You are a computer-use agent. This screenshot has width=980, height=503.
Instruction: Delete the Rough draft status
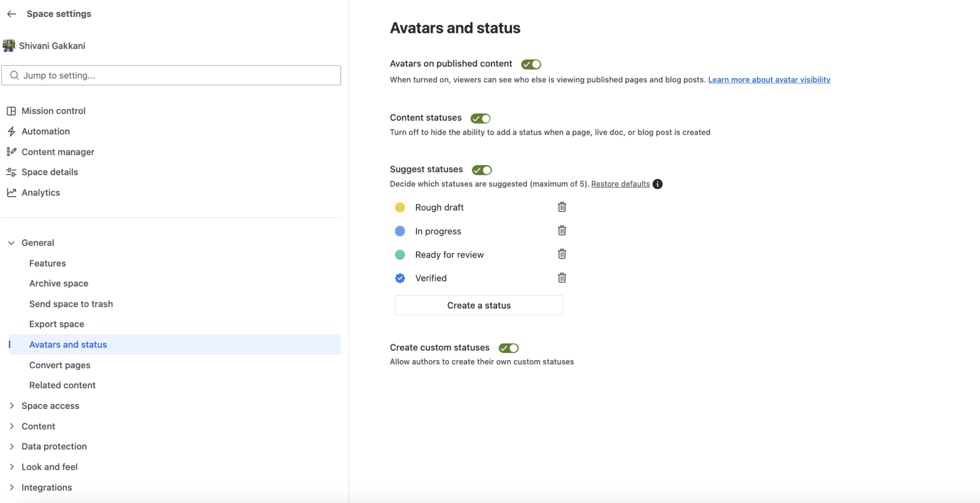562,207
